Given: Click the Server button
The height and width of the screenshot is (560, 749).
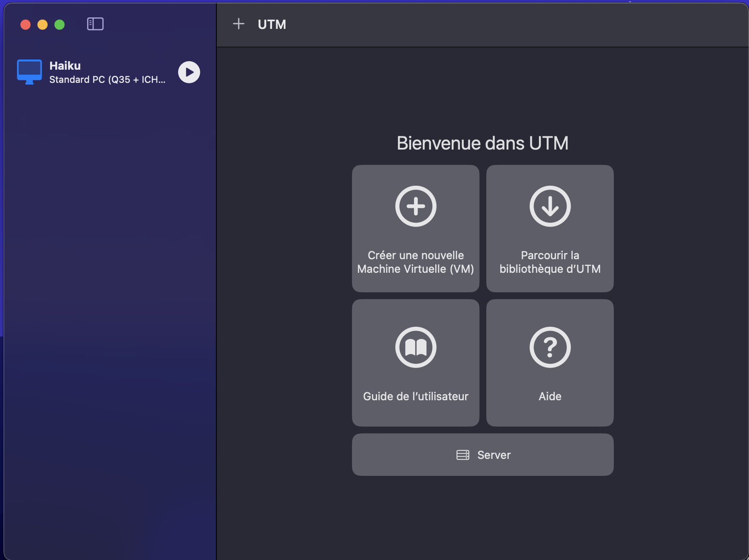Looking at the screenshot, I should click(x=483, y=455).
